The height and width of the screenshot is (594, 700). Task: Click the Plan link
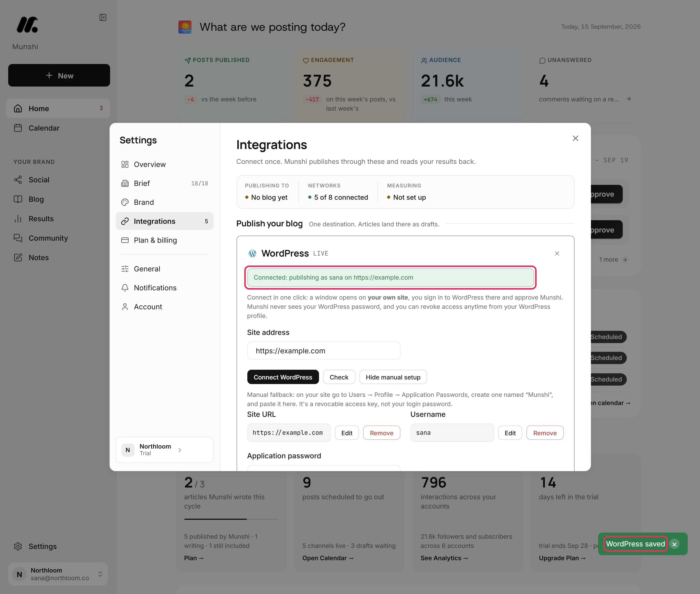[194, 558]
